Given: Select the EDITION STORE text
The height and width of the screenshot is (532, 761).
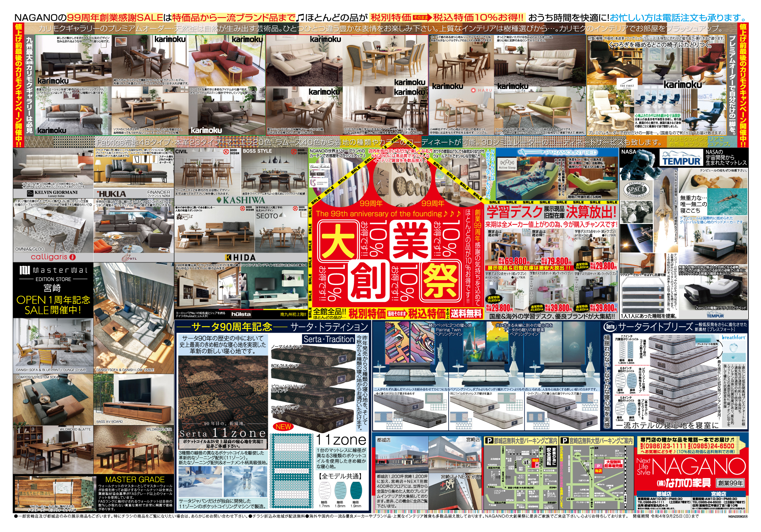Looking at the screenshot, I should (x=53, y=279).
